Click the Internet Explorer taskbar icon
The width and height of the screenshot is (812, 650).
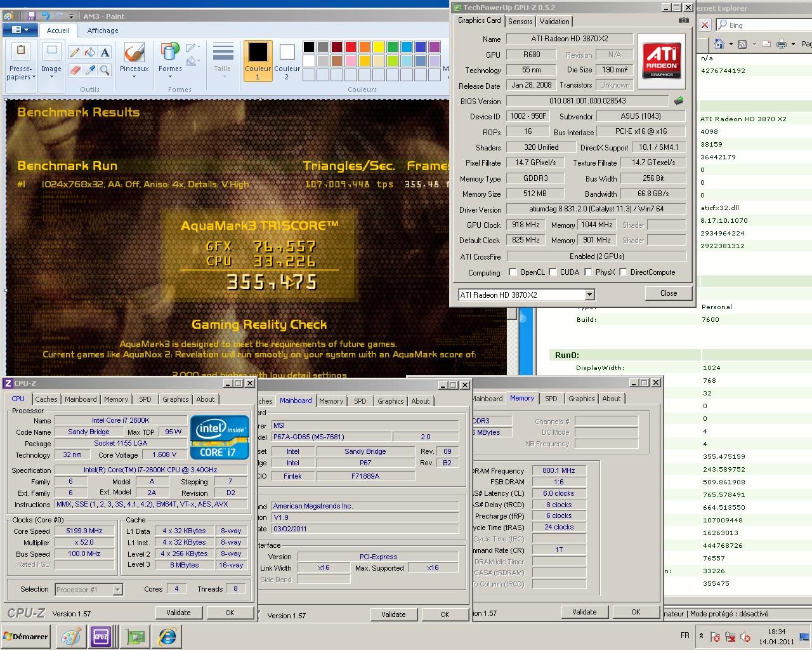pyautogui.click(x=167, y=636)
